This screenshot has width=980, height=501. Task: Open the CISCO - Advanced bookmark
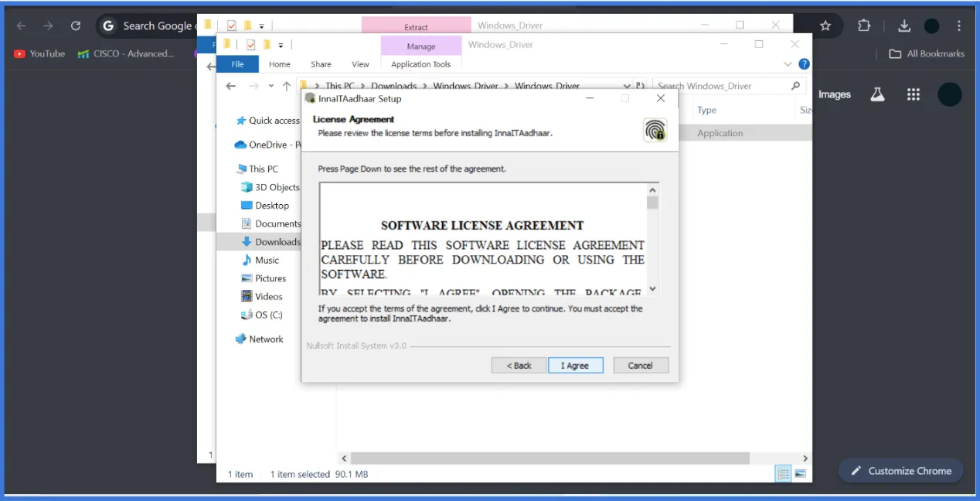126,53
